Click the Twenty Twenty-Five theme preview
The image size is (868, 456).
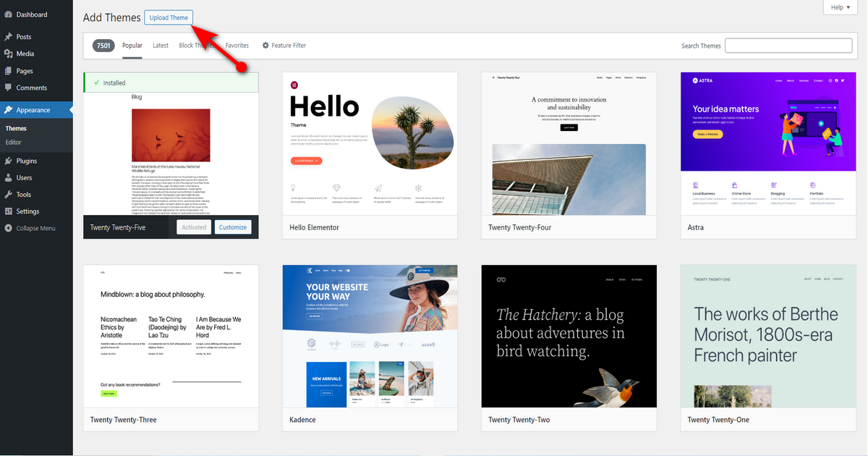click(x=171, y=153)
